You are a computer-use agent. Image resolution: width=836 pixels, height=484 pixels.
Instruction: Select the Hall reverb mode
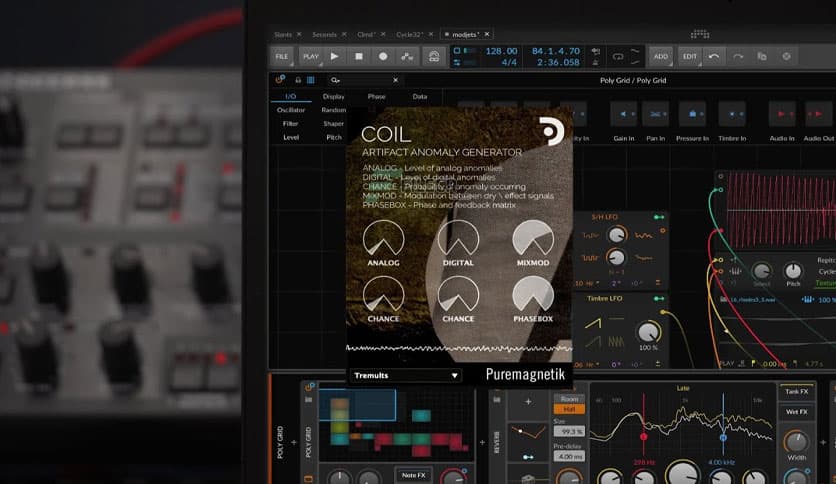(567, 409)
